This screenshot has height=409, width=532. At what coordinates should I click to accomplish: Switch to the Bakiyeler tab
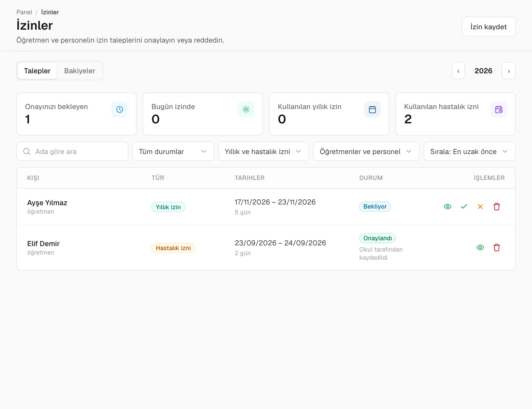click(x=80, y=71)
